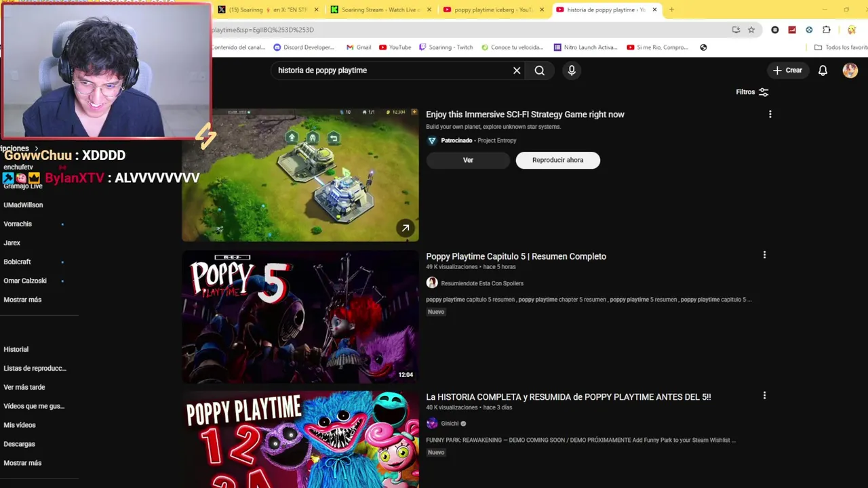Open the browser Extensions puzzle icon
This screenshot has height=488, width=868.
pyautogui.click(x=826, y=30)
